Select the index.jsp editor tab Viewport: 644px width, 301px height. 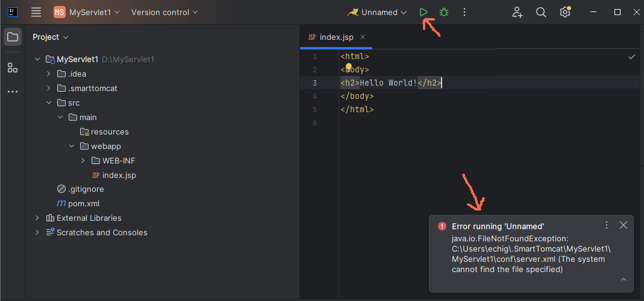tap(336, 37)
